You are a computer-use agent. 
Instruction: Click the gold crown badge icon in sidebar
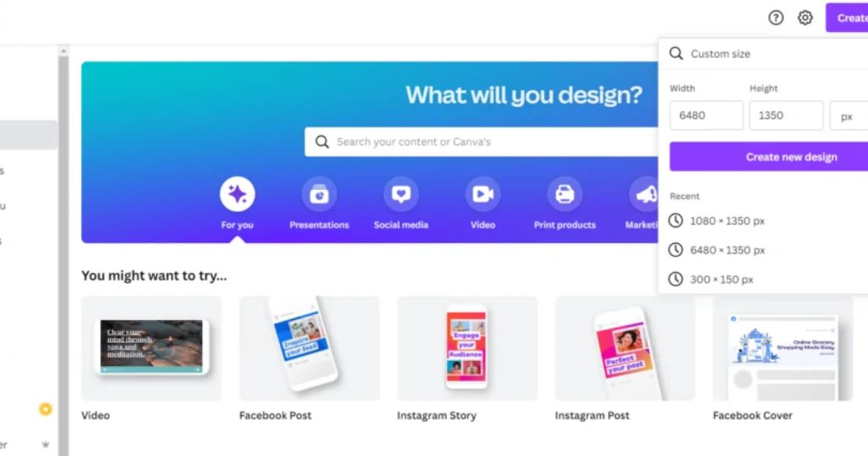pos(46,410)
